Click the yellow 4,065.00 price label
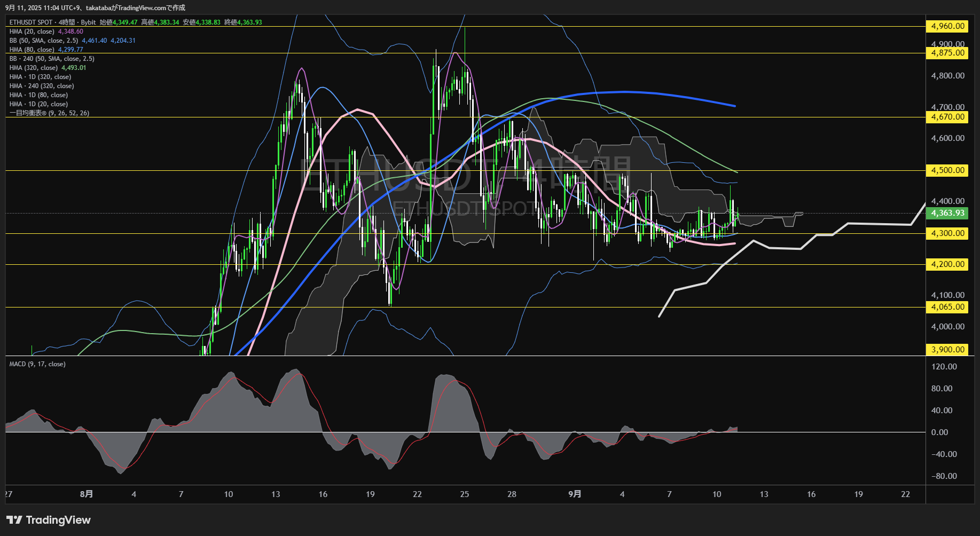The image size is (980, 536). 948,307
